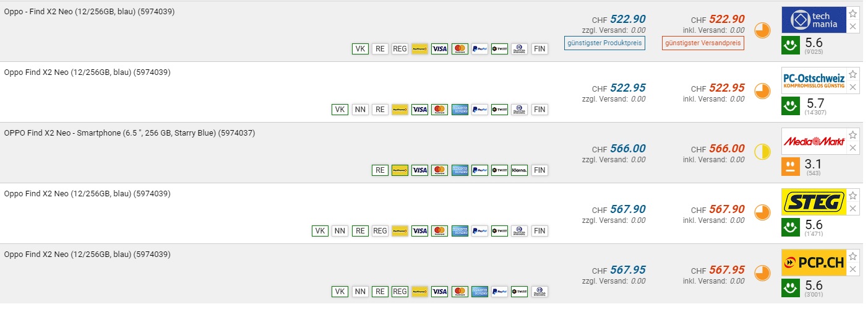The height and width of the screenshot is (309, 868).
Task: Click the Visa icon in the techmania offer
Action: point(439,49)
